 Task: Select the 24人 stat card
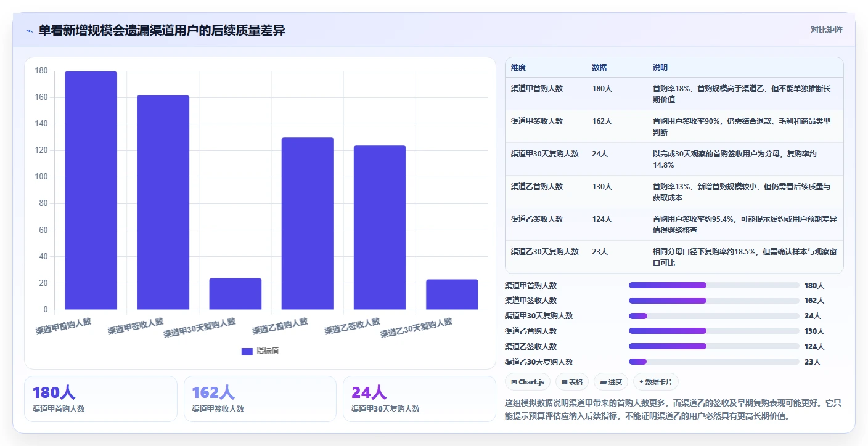(x=419, y=399)
